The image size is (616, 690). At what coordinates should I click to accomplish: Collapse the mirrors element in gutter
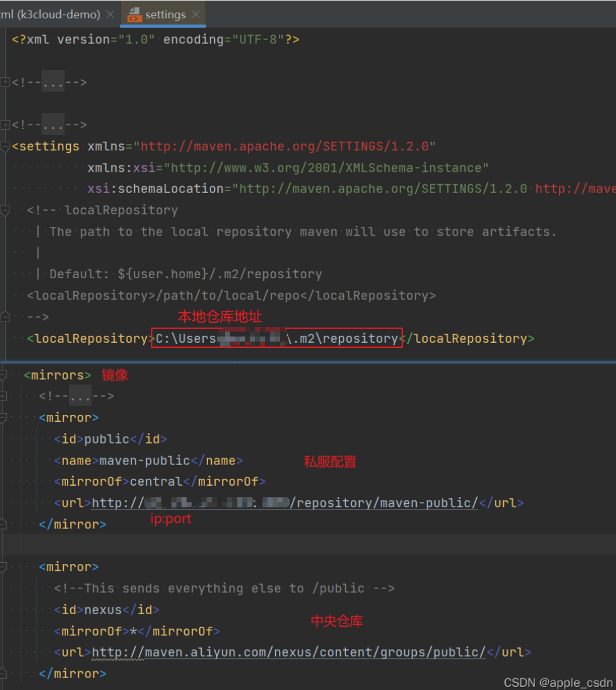click(3, 375)
